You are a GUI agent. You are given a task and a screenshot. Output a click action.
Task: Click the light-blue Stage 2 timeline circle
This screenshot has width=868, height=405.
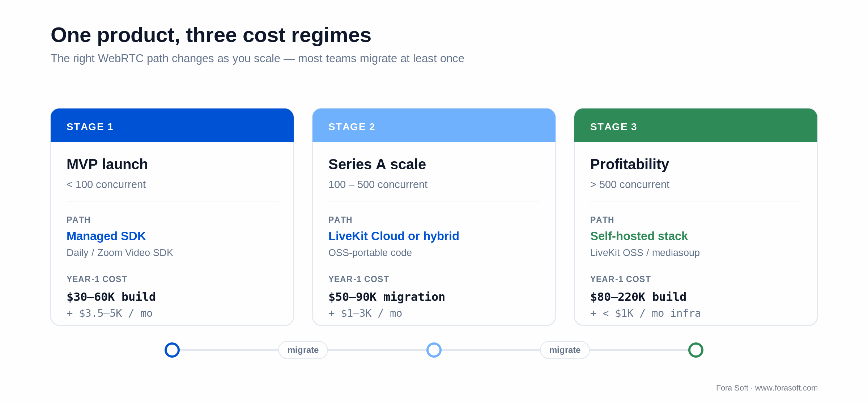[x=434, y=350]
